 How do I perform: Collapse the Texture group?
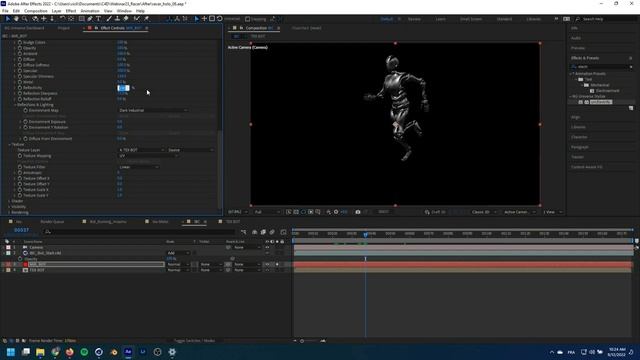point(9,144)
